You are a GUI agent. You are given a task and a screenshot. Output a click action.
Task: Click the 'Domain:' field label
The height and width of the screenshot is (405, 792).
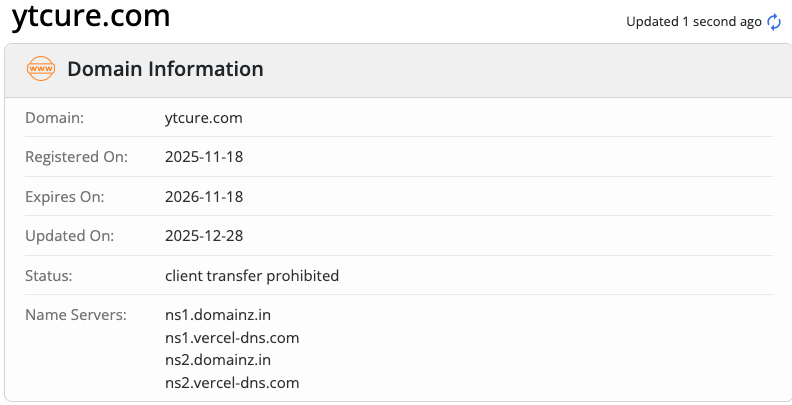[54, 118]
